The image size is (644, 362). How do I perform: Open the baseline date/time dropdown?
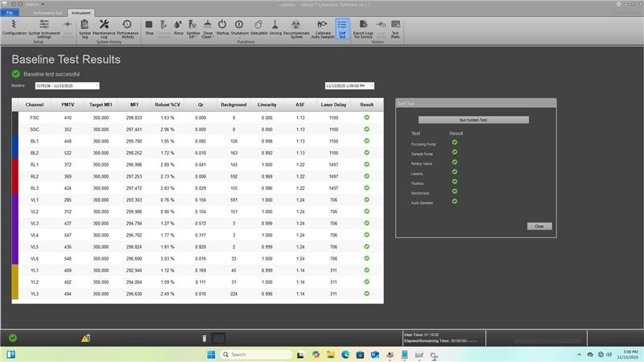371,85
